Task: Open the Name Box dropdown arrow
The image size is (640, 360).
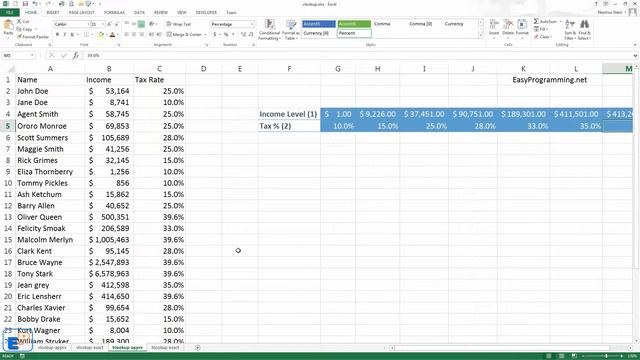Action: [x=32, y=55]
